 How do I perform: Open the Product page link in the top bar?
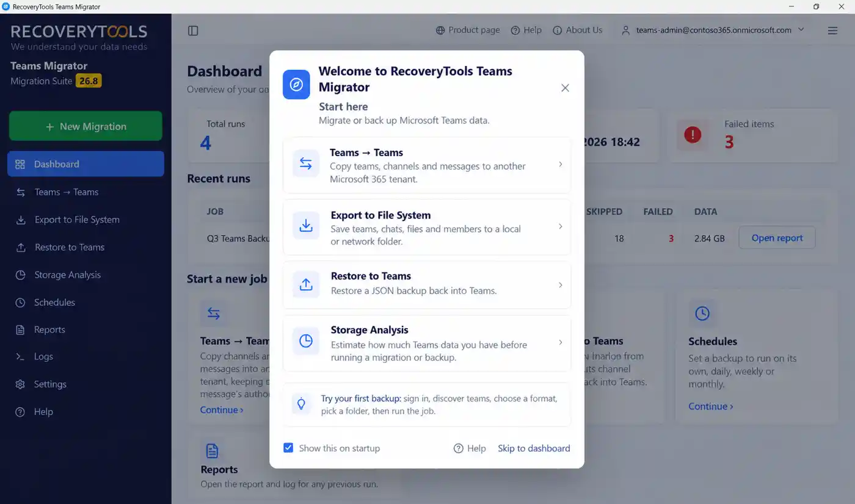click(468, 30)
